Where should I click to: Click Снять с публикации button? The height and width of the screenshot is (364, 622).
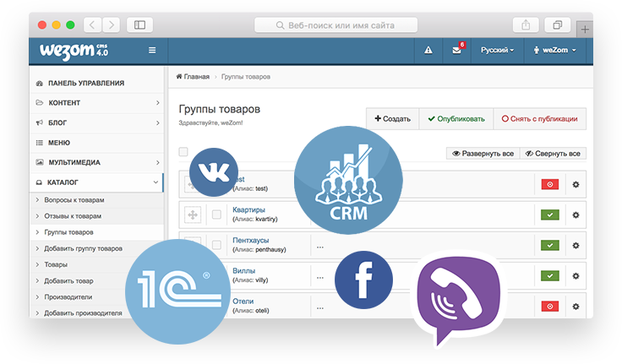(540, 118)
